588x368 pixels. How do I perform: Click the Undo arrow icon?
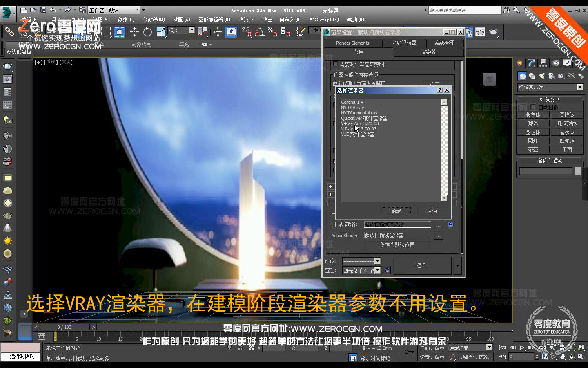pyautogui.click(x=53, y=10)
